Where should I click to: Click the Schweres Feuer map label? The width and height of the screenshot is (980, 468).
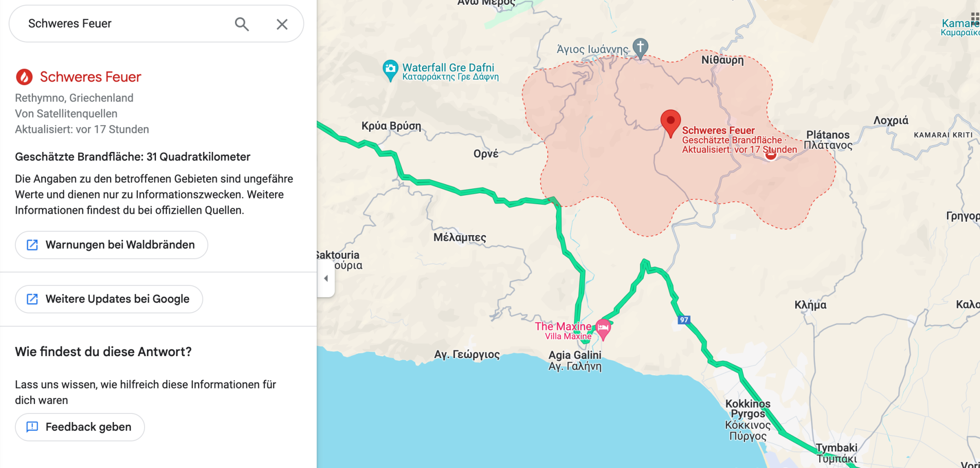(718, 131)
